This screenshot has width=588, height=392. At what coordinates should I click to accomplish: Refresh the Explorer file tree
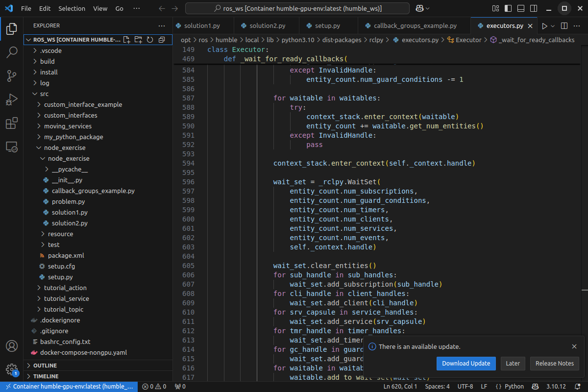tap(150, 40)
